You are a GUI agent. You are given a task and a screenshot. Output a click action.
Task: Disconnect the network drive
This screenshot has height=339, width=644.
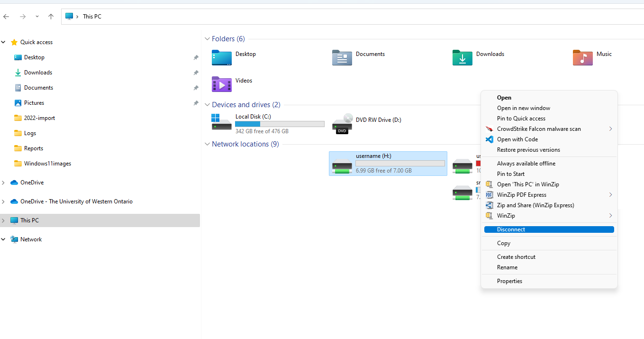pos(549,229)
